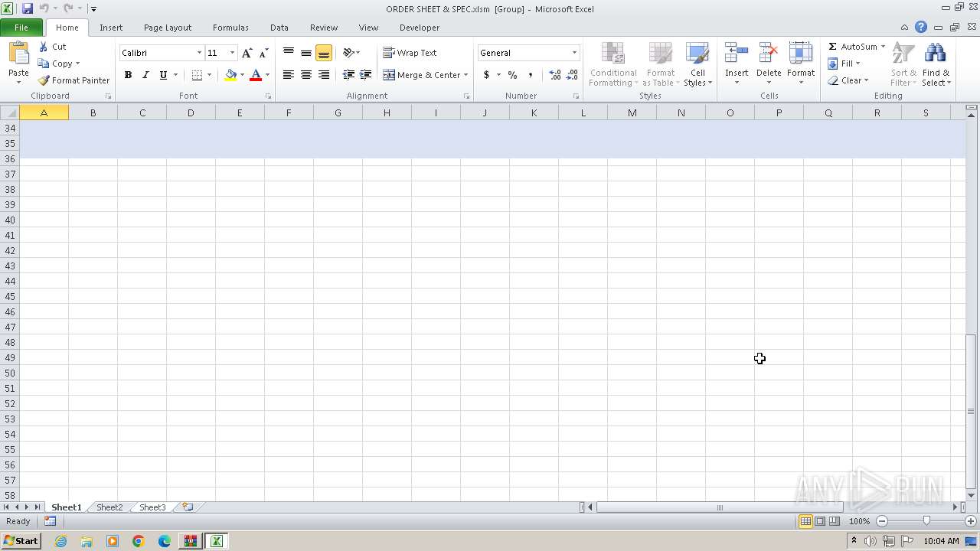
Task: Open Conditional Formatting menu
Action: coord(613,64)
